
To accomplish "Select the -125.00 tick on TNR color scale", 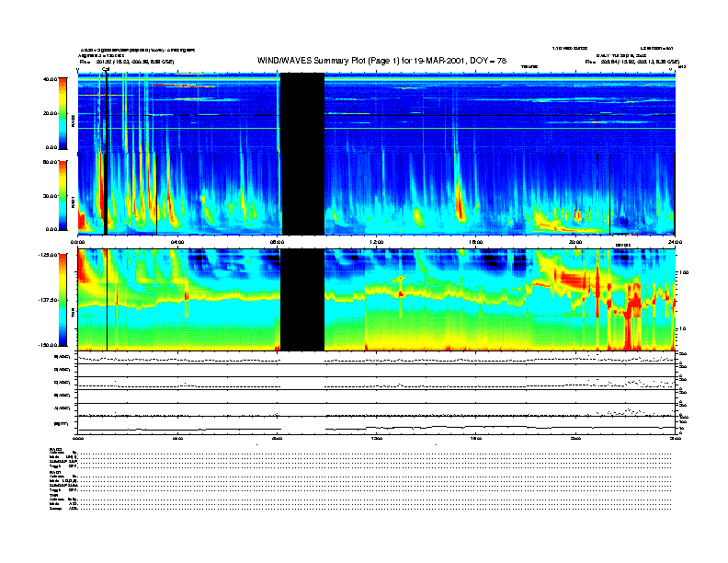I will click(x=48, y=255).
